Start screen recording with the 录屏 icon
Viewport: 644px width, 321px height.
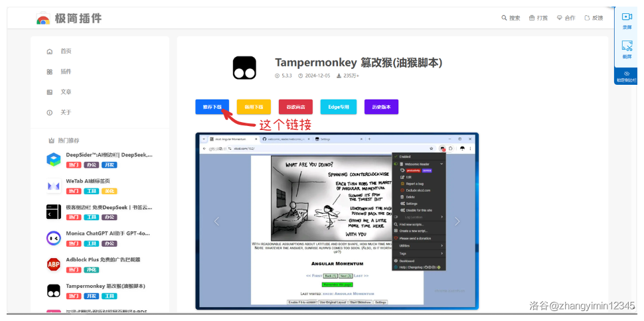click(x=627, y=19)
